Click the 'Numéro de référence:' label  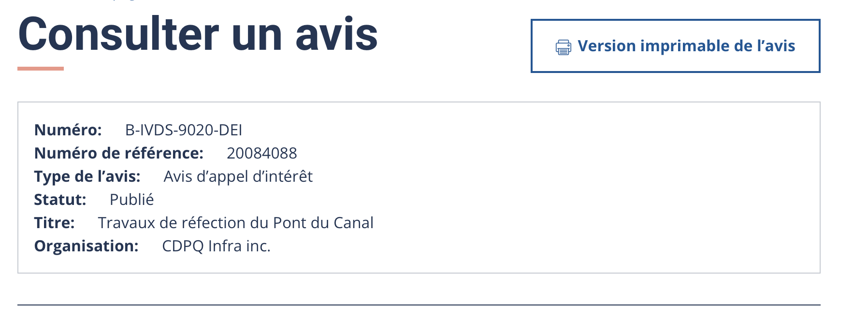click(118, 153)
